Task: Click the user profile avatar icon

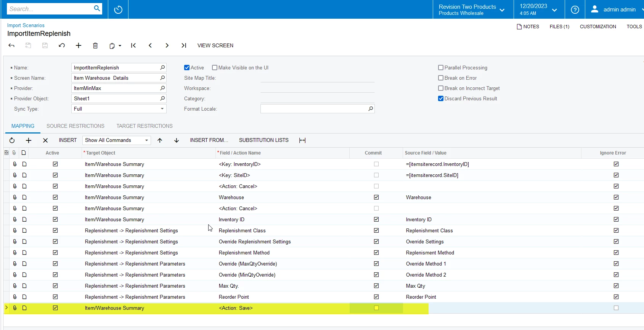Action: (x=594, y=10)
